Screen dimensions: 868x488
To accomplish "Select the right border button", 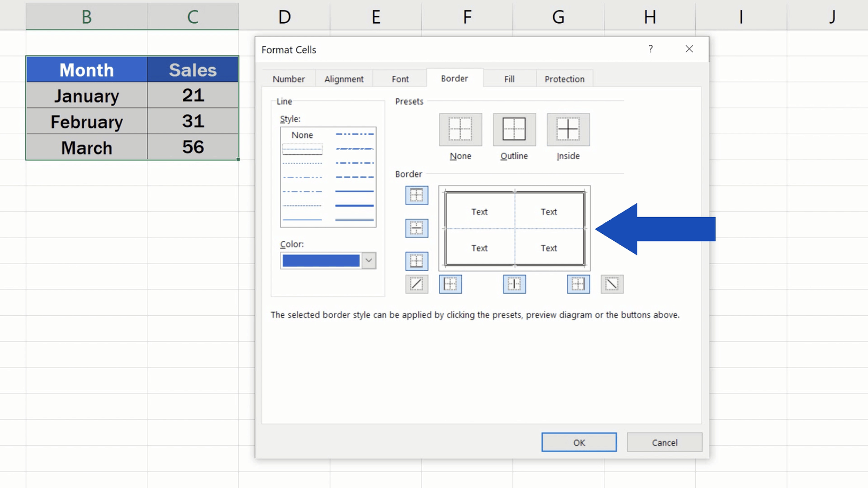I will 577,284.
